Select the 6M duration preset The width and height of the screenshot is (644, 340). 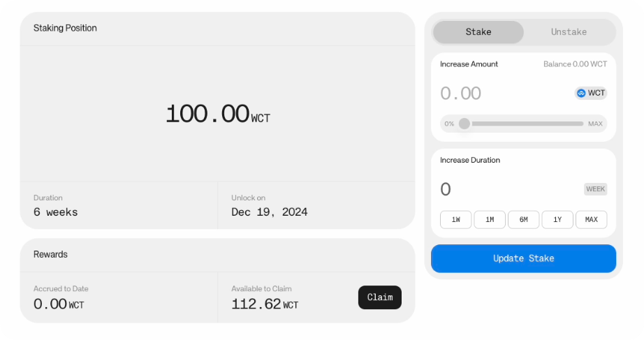tap(523, 220)
